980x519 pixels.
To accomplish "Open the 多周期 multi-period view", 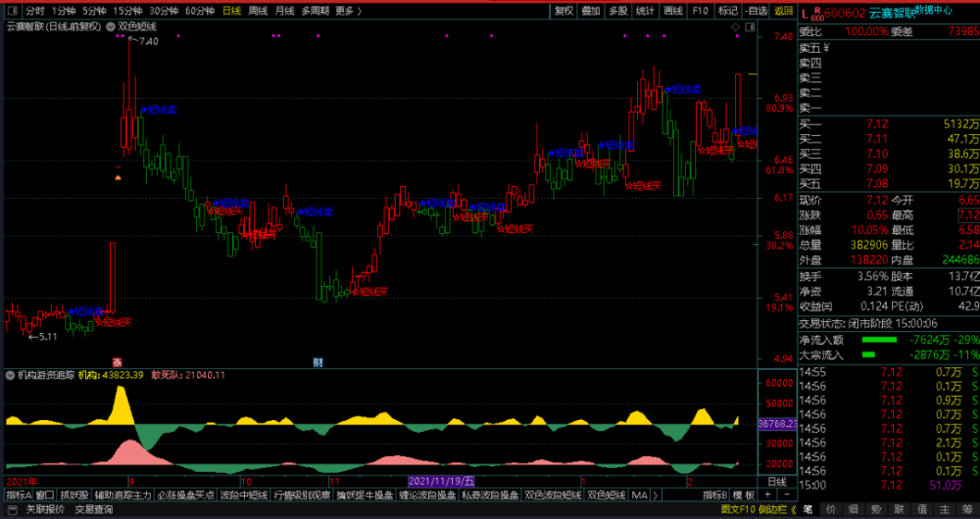I will pyautogui.click(x=315, y=11).
